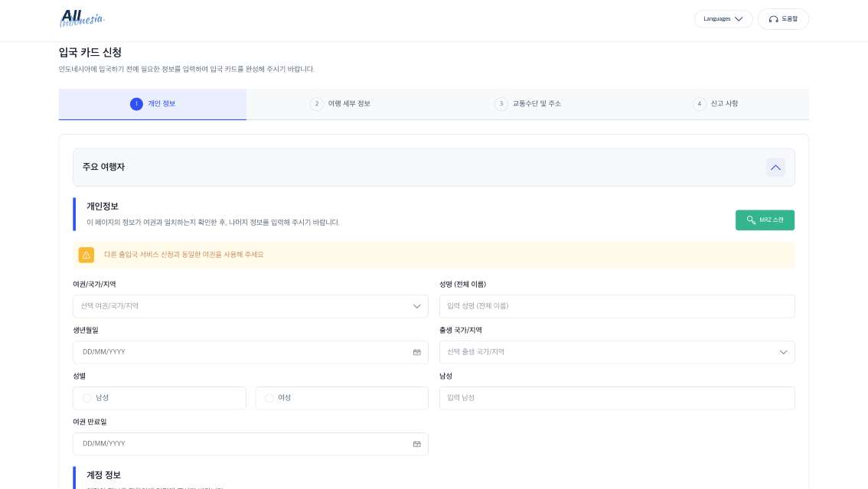Click the 입력 남성 text field
868x489 pixels.
pyautogui.click(x=617, y=398)
